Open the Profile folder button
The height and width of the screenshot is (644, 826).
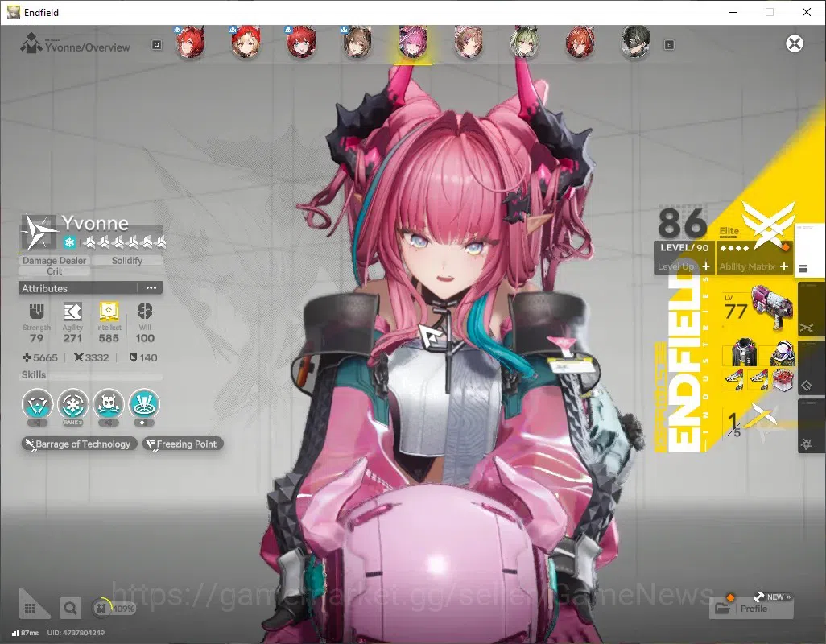pyautogui.click(x=751, y=609)
